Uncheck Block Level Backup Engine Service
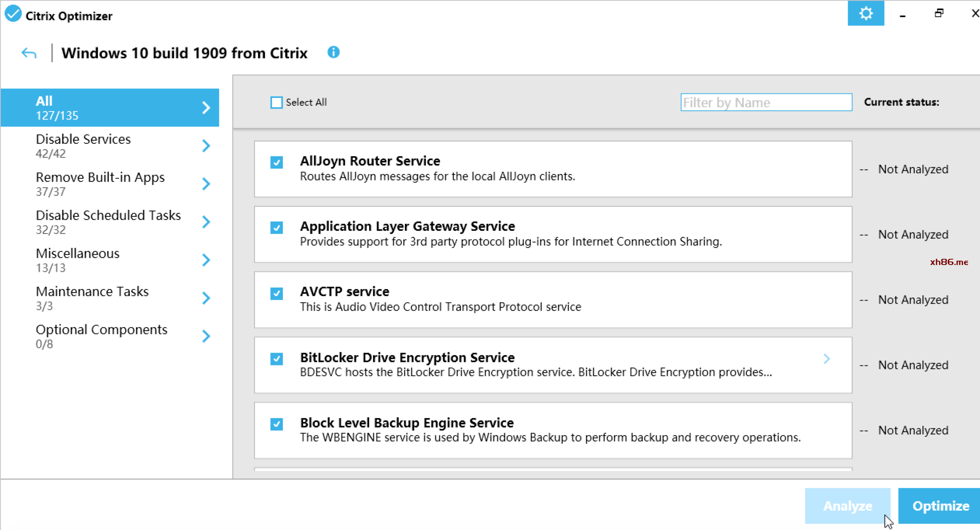The image size is (980, 530). (276, 424)
